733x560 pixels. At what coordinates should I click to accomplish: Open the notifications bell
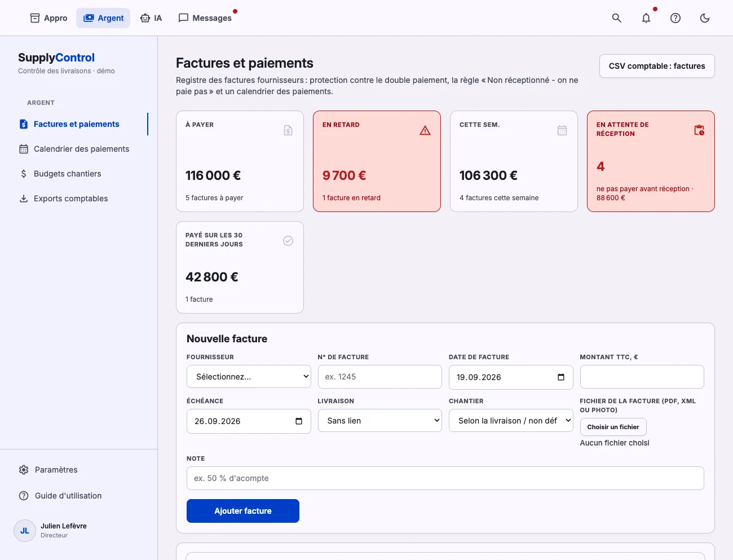(646, 18)
